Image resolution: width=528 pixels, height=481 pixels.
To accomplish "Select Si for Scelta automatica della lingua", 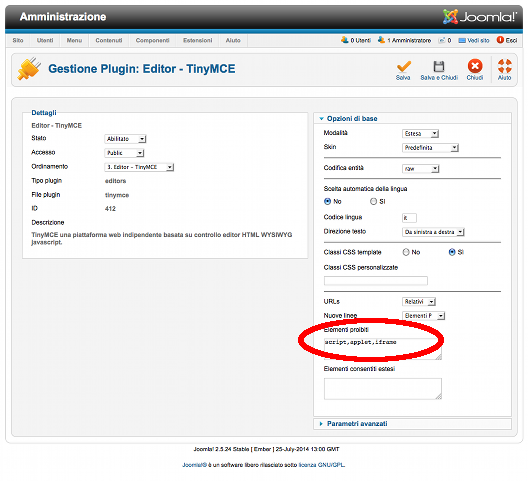I will (373, 201).
